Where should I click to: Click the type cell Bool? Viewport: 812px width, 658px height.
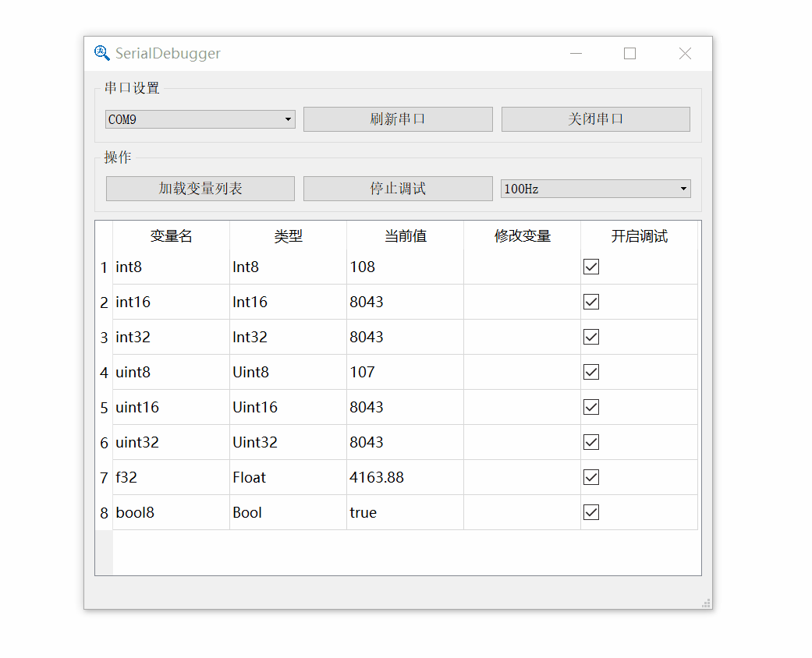coord(288,512)
